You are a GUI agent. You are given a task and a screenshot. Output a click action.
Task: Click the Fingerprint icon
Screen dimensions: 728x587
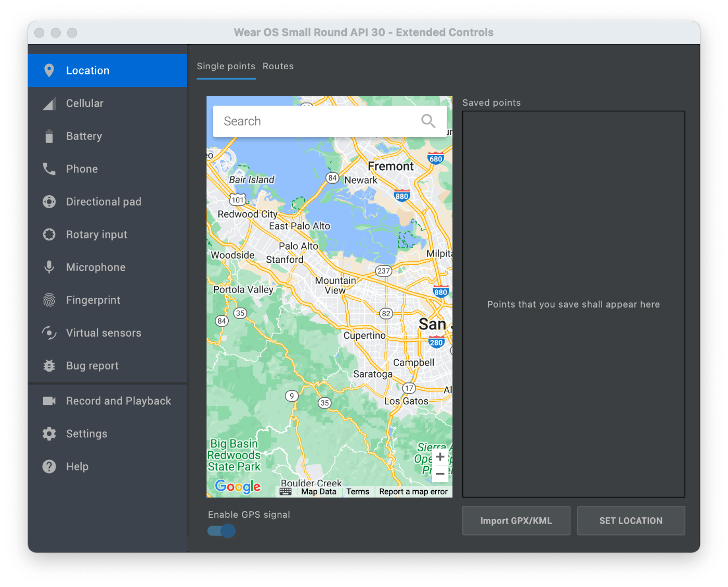[49, 300]
